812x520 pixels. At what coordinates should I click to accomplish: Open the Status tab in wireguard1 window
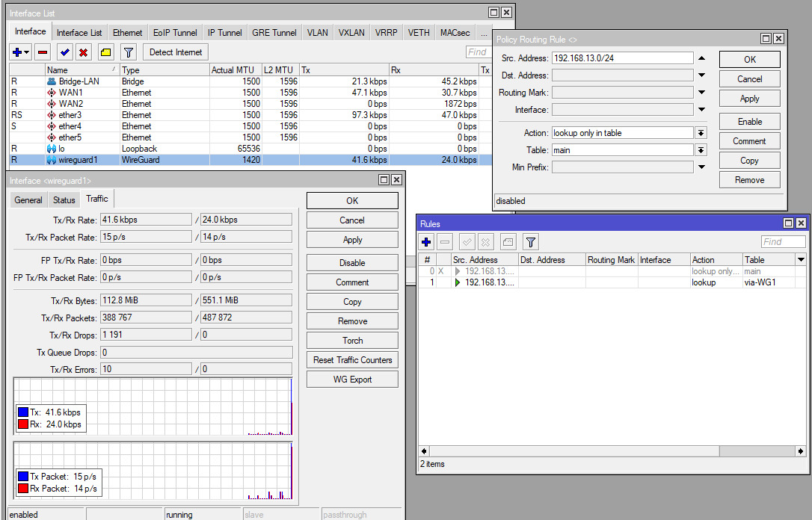[x=64, y=200]
